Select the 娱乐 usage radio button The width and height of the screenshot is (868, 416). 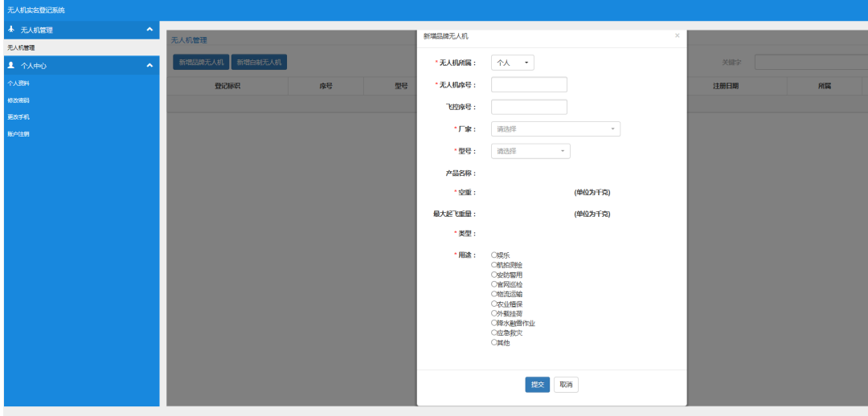494,255
